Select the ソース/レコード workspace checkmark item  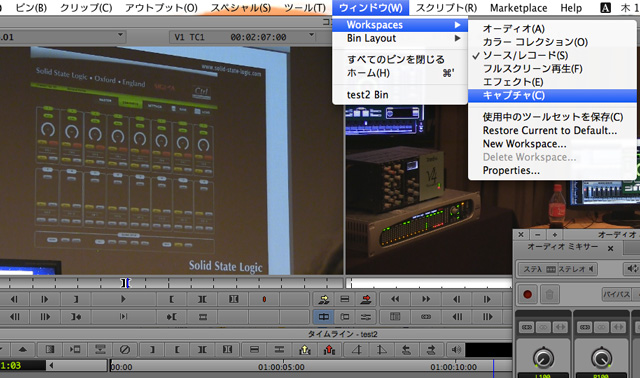pos(525,56)
